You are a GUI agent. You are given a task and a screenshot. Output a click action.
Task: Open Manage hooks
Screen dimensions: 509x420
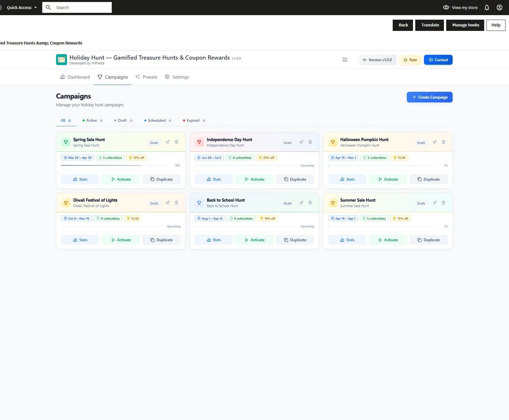465,25
